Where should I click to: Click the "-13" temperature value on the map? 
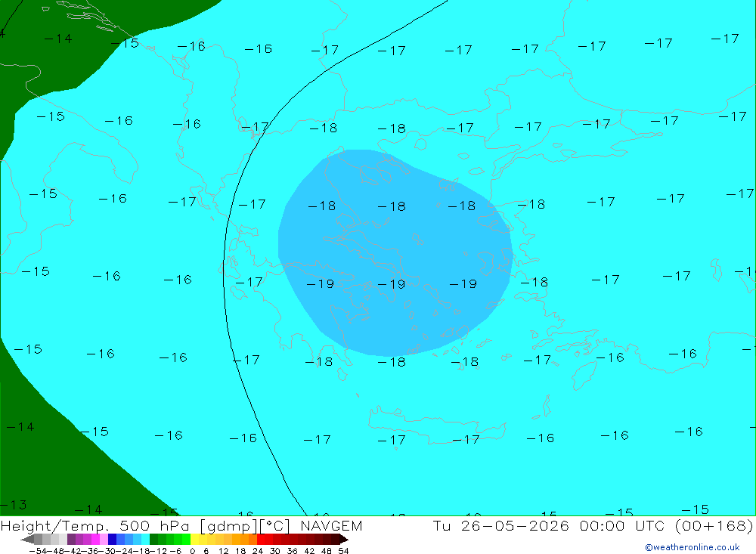click(x=13, y=505)
